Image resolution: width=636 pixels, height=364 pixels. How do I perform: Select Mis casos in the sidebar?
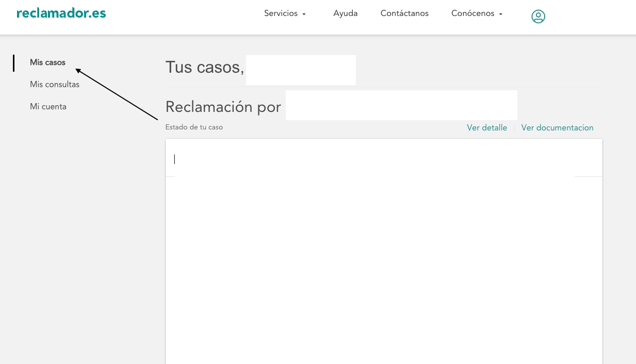click(47, 62)
